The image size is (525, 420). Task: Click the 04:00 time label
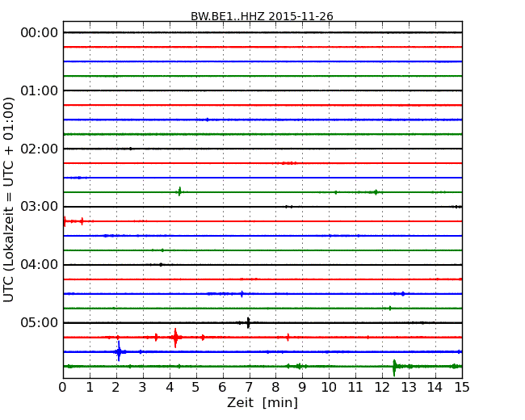point(40,265)
